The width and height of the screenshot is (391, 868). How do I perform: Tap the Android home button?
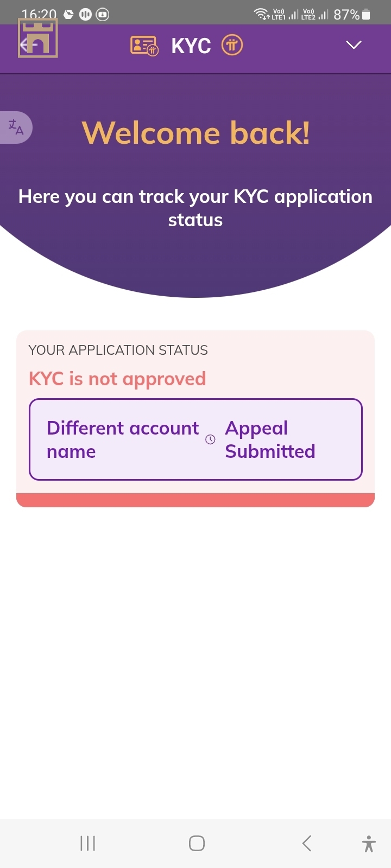pos(197,843)
